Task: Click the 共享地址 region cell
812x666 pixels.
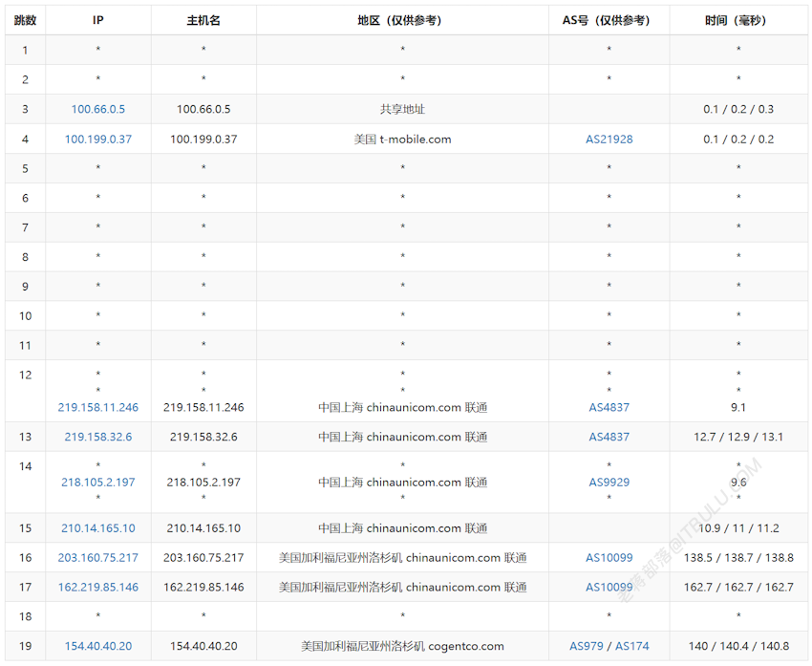Action: pyautogui.click(x=402, y=109)
